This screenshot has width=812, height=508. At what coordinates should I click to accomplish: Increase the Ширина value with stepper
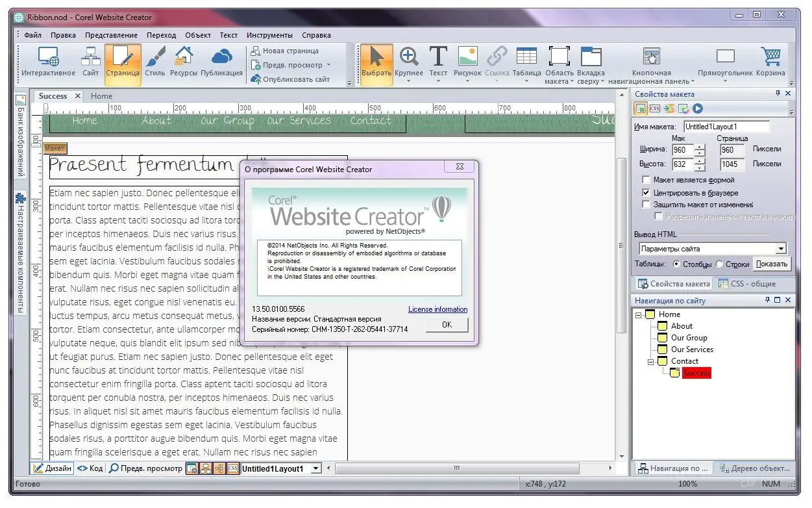700,146
